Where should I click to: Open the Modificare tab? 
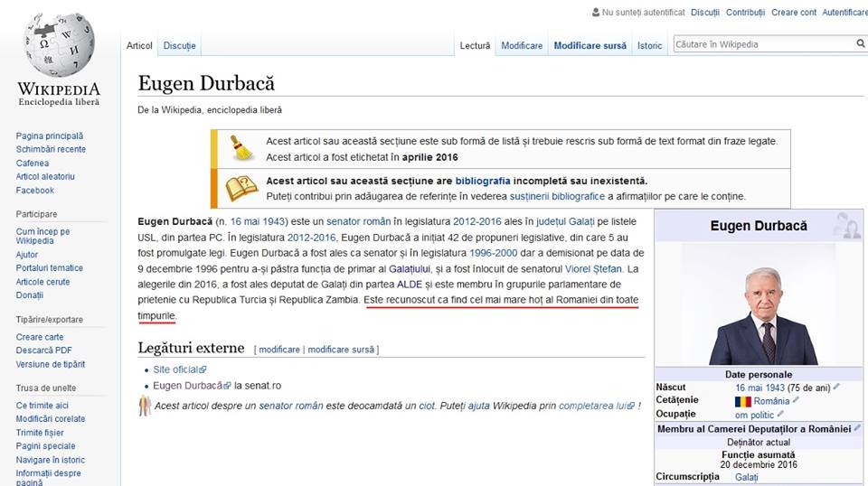522,45
